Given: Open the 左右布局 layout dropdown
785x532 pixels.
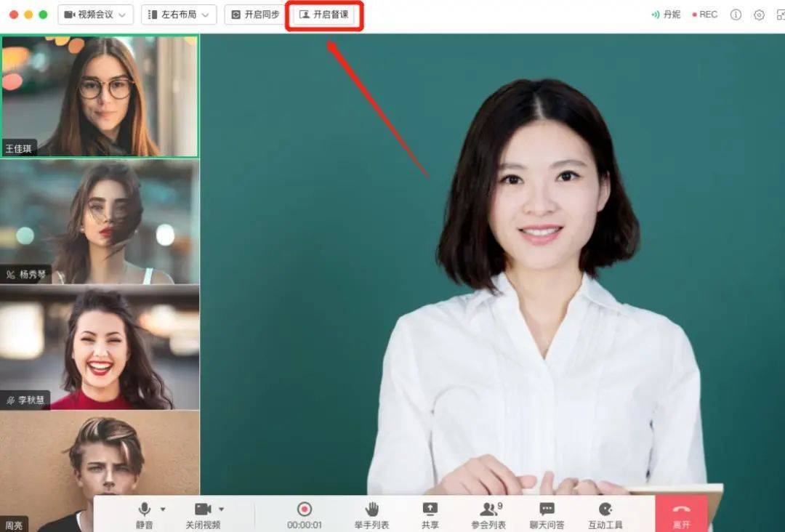Looking at the screenshot, I should click(178, 14).
